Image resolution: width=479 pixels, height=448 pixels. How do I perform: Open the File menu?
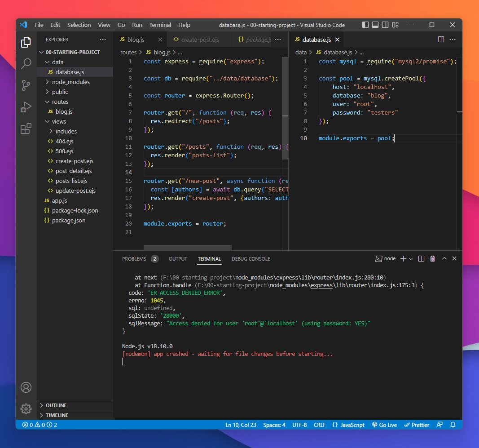click(x=39, y=25)
